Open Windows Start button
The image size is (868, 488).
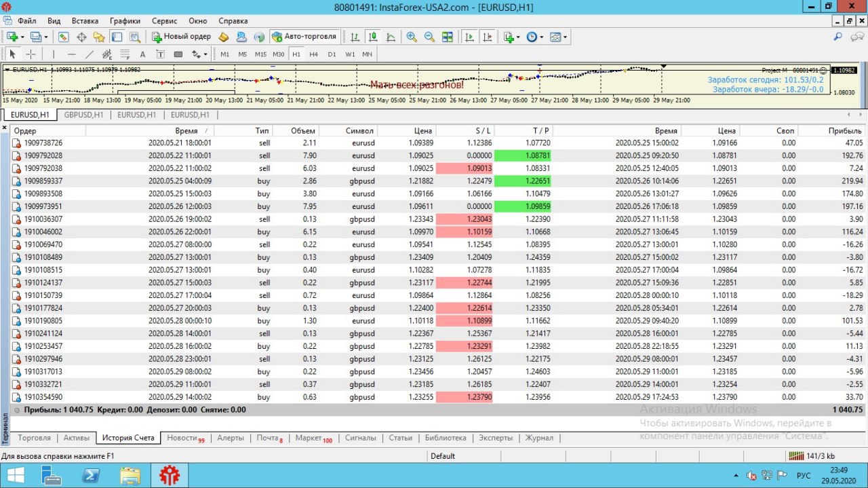[x=15, y=476]
